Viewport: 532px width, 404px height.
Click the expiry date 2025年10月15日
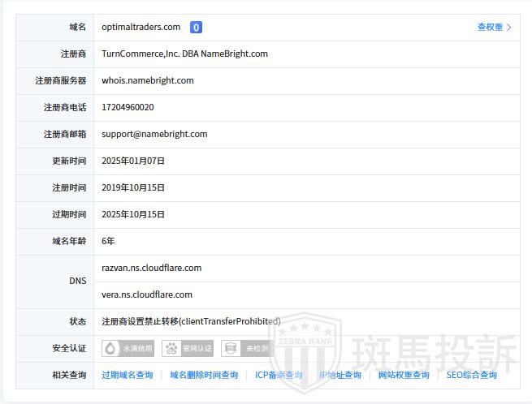133,215
